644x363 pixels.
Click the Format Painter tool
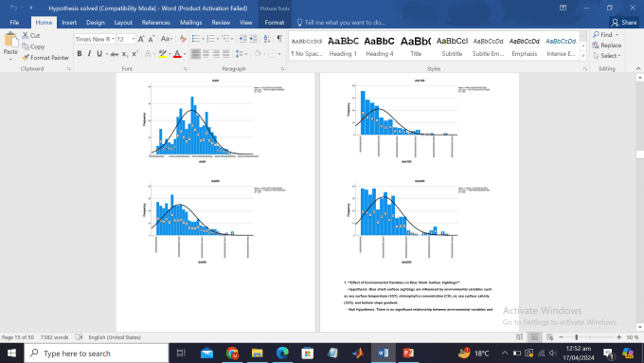tap(45, 58)
